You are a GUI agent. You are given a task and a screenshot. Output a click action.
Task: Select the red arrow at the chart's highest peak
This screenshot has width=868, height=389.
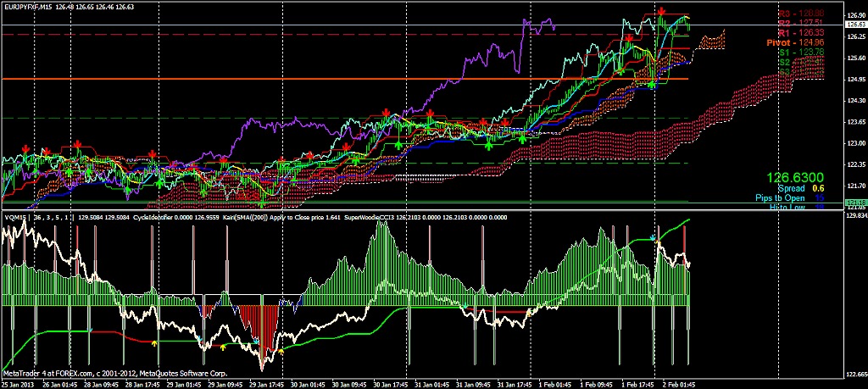659,13
